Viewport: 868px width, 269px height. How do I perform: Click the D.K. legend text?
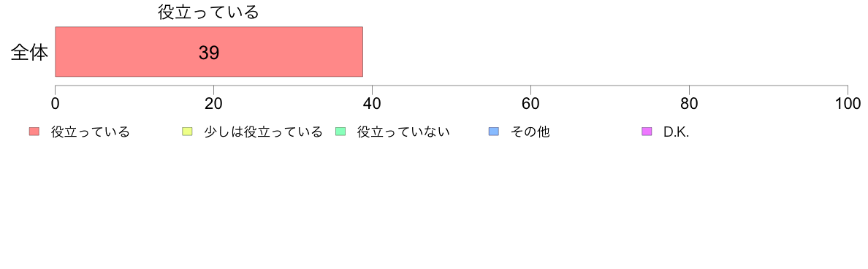point(676,132)
